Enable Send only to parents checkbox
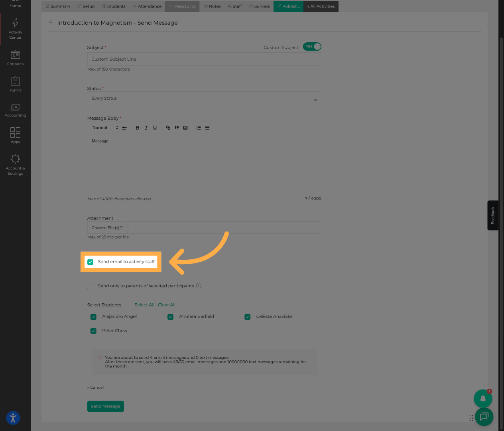The height and width of the screenshot is (431, 504). (x=91, y=286)
